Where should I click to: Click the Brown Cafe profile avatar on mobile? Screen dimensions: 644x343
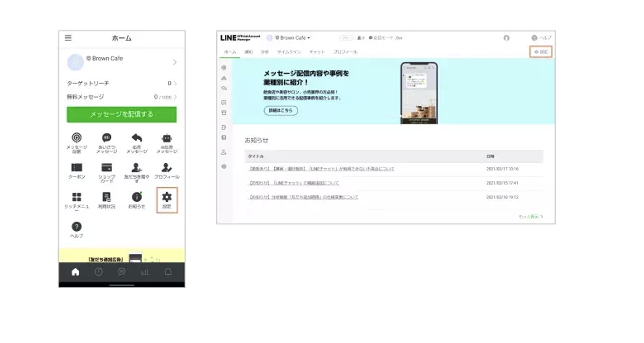[x=75, y=62]
